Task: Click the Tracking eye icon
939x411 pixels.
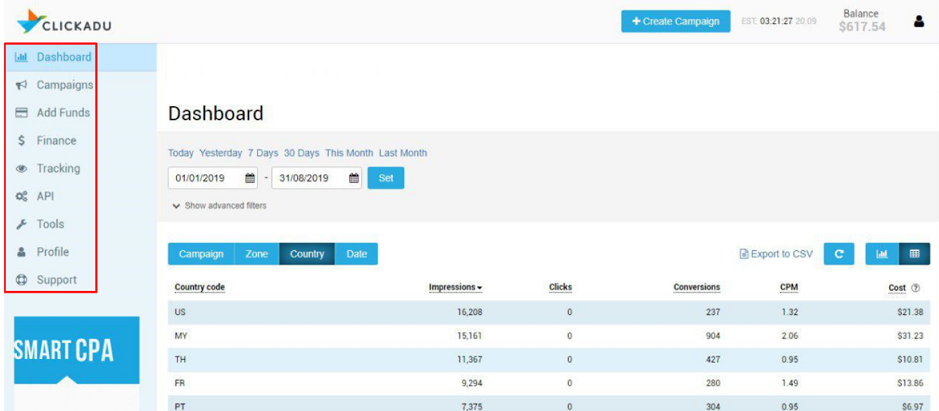Action: click(22, 168)
